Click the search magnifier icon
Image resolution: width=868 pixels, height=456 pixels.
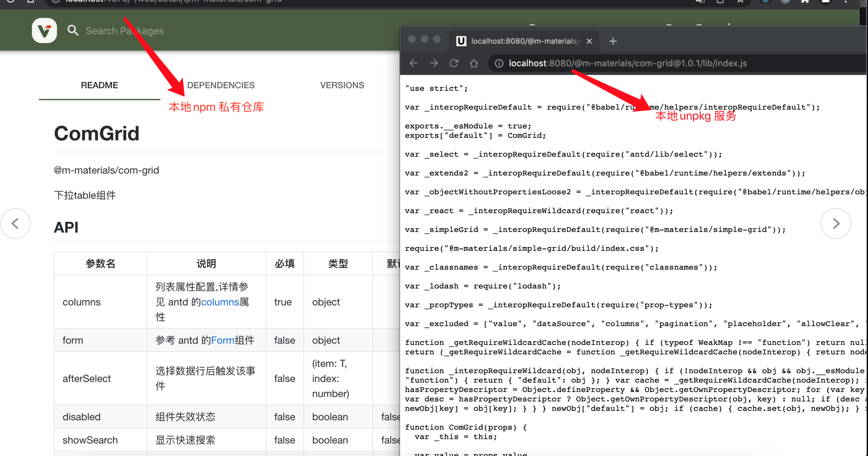point(73,31)
